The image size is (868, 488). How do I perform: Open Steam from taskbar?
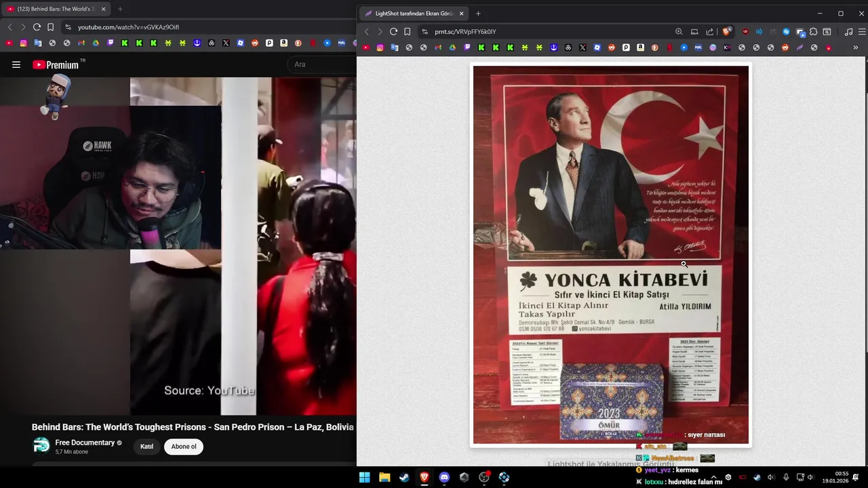(404, 477)
